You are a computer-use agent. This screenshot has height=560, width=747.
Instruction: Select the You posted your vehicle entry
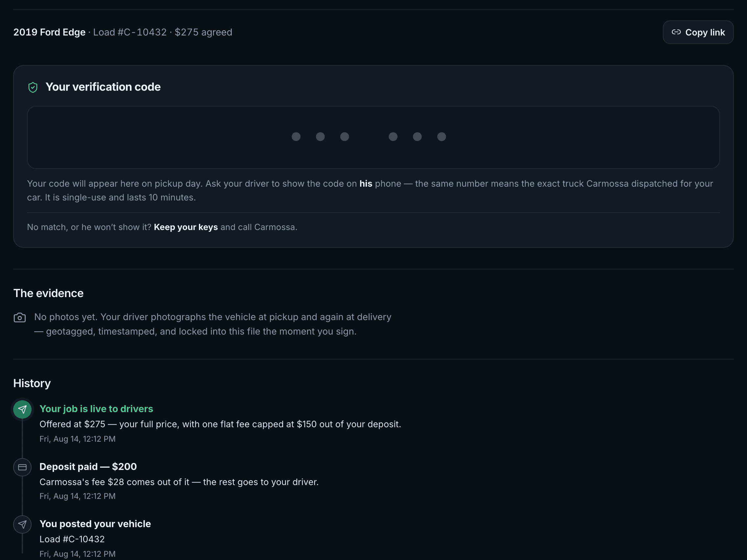pos(95,538)
